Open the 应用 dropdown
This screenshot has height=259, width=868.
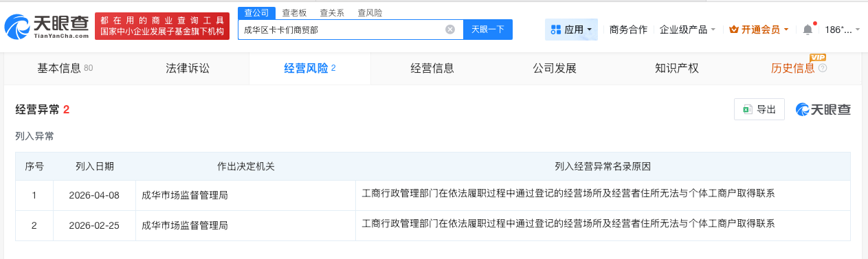pos(572,30)
